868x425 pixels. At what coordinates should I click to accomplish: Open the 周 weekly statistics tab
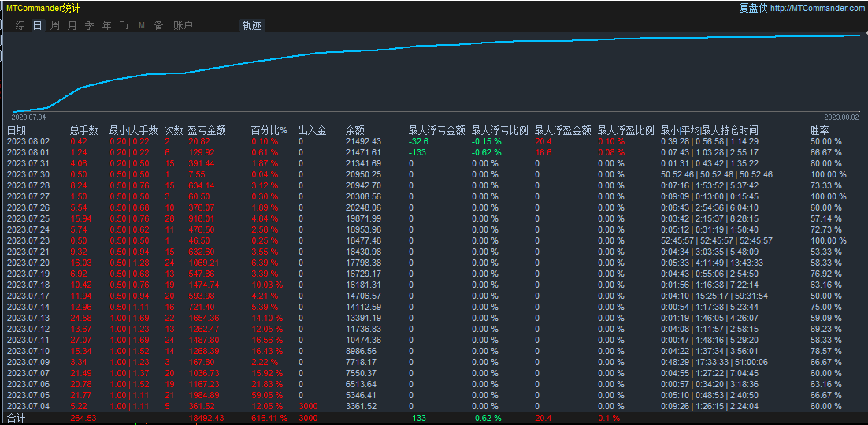55,25
